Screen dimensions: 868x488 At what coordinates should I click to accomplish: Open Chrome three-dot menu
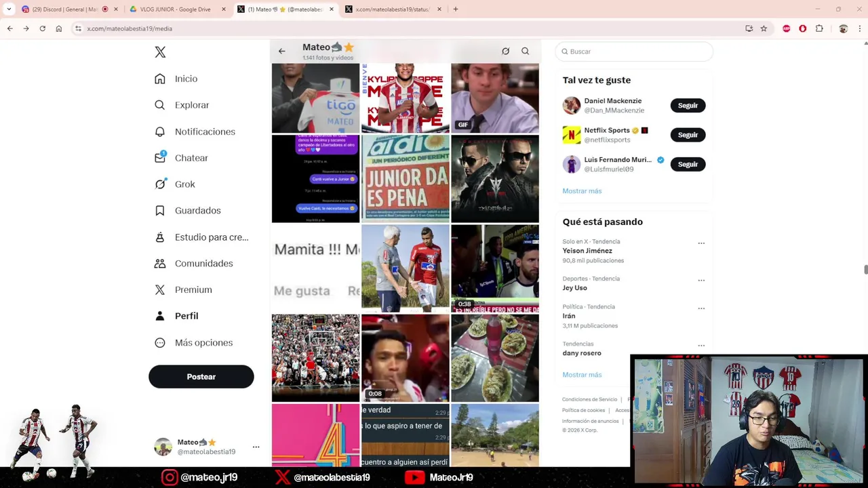pyautogui.click(x=860, y=28)
